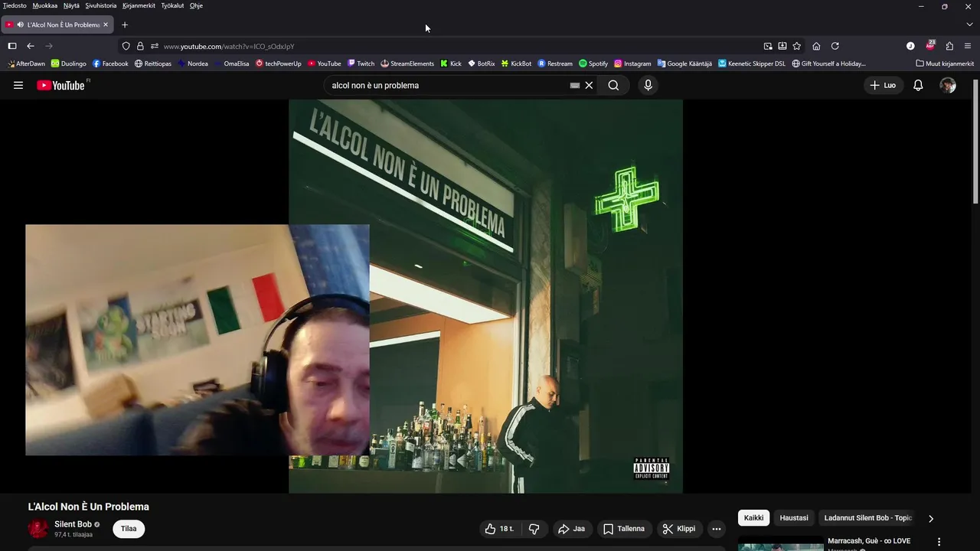
Task: Click the video player album art
Action: (485, 296)
